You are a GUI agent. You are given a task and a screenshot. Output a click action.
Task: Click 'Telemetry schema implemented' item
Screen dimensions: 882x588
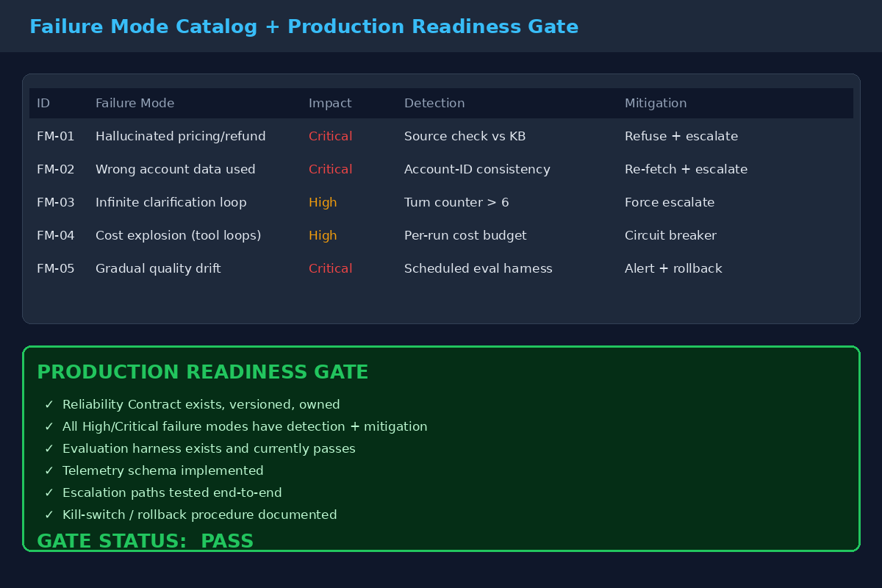click(163, 471)
